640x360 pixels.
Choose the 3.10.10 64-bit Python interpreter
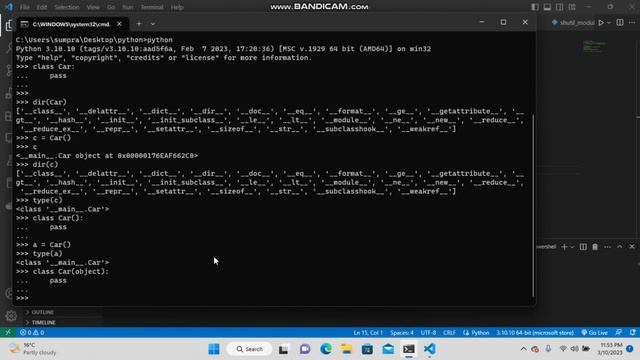click(535, 332)
